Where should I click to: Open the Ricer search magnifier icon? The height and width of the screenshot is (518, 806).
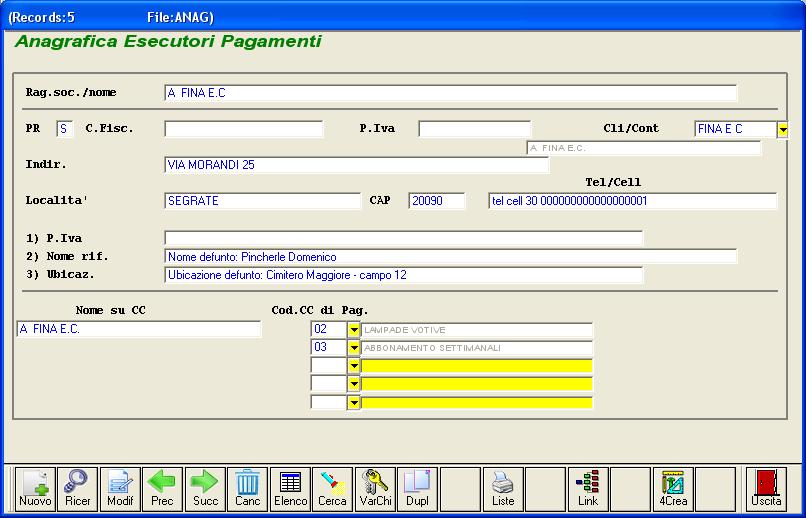tap(78, 489)
